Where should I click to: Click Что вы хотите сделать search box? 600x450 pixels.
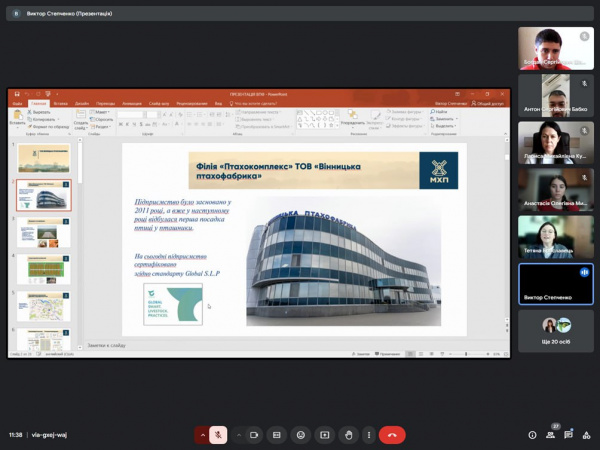click(253, 103)
